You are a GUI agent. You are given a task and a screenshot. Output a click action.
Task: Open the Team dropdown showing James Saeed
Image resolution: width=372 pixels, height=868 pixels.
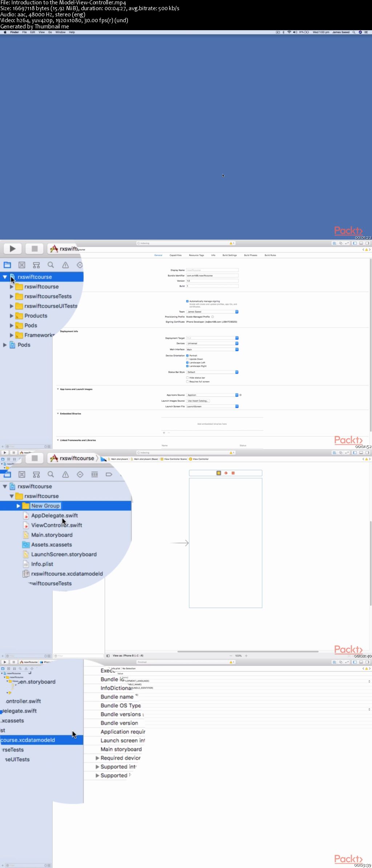212,312
